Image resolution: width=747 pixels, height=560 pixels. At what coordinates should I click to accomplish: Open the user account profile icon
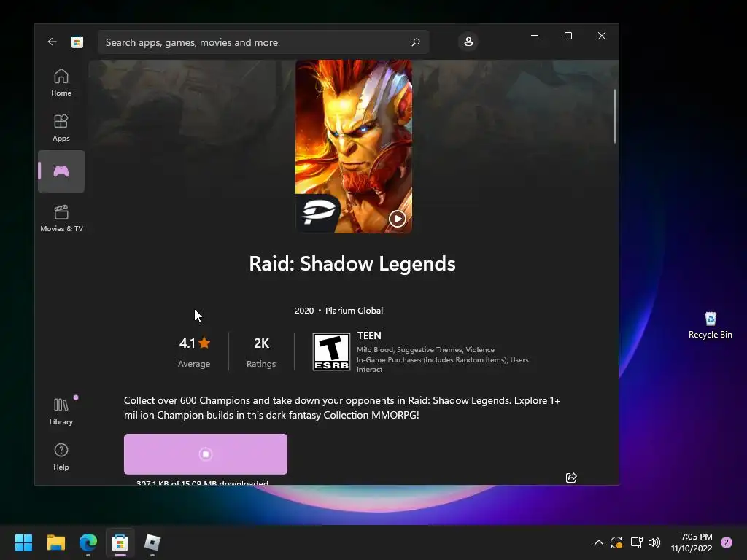468,42
